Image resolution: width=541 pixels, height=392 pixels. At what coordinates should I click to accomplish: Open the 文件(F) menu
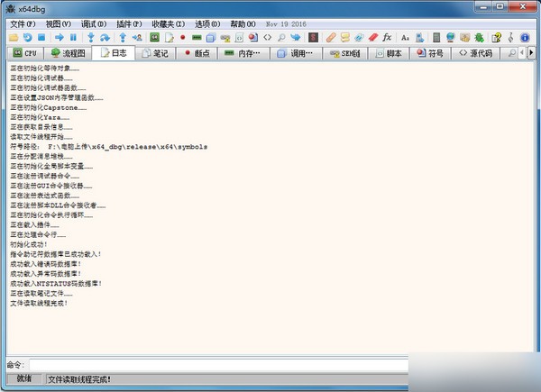pos(23,24)
